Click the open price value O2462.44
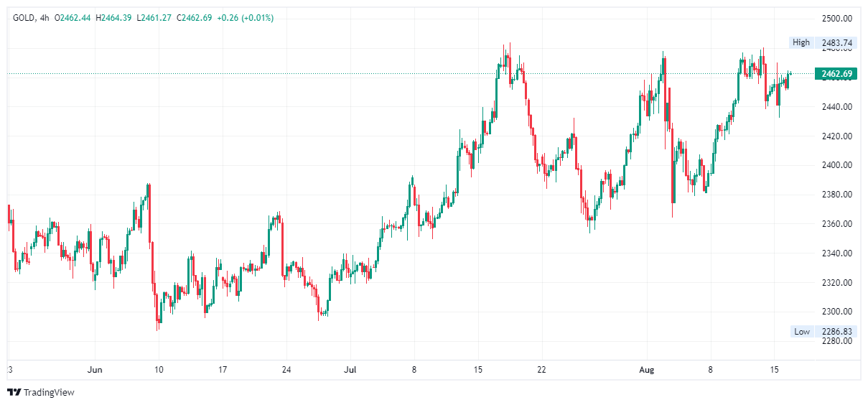 (x=73, y=18)
